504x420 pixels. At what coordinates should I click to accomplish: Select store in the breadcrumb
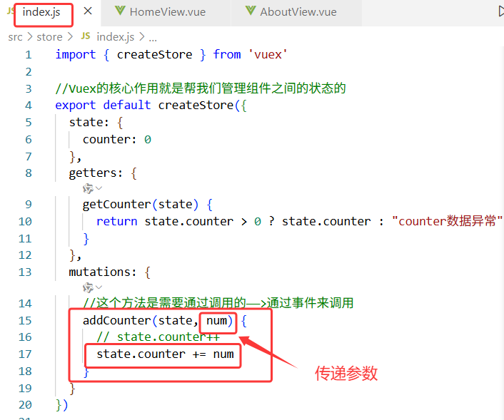point(49,37)
